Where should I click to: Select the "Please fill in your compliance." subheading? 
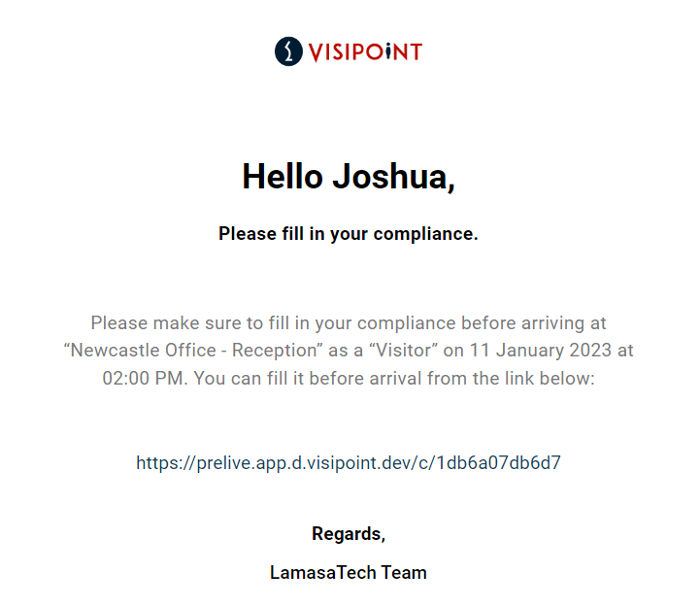pyautogui.click(x=349, y=234)
